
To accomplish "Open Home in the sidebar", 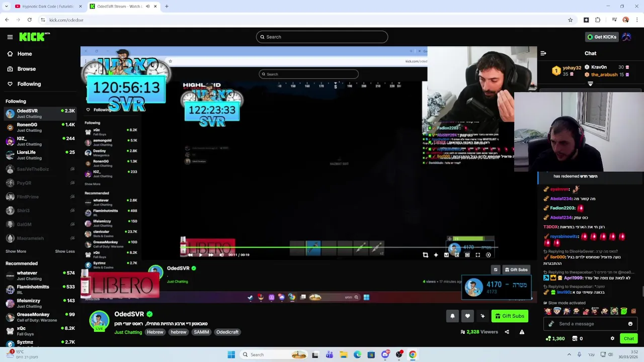I will click(24, 54).
